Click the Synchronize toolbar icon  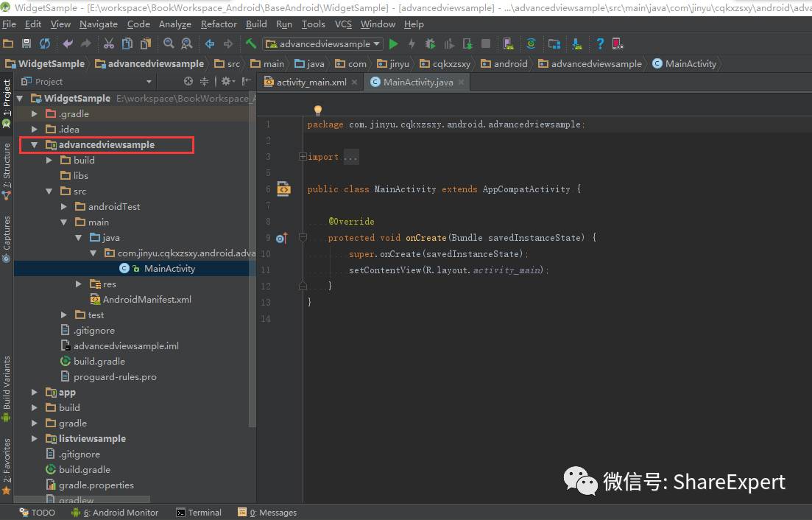tap(45, 44)
